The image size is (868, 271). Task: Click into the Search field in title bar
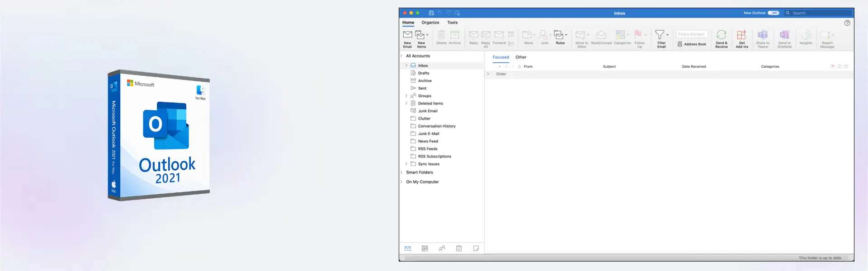pyautogui.click(x=818, y=13)
